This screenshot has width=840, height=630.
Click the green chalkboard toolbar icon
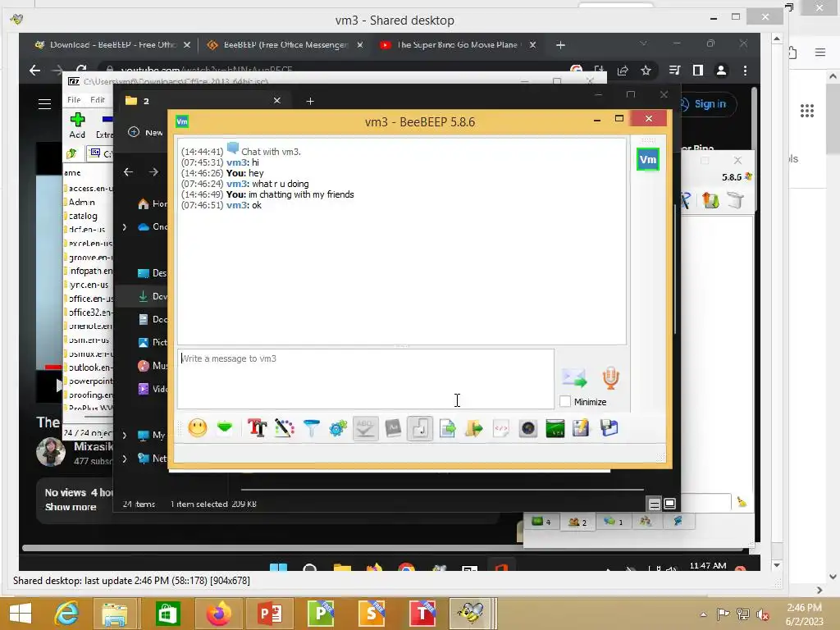555,428
